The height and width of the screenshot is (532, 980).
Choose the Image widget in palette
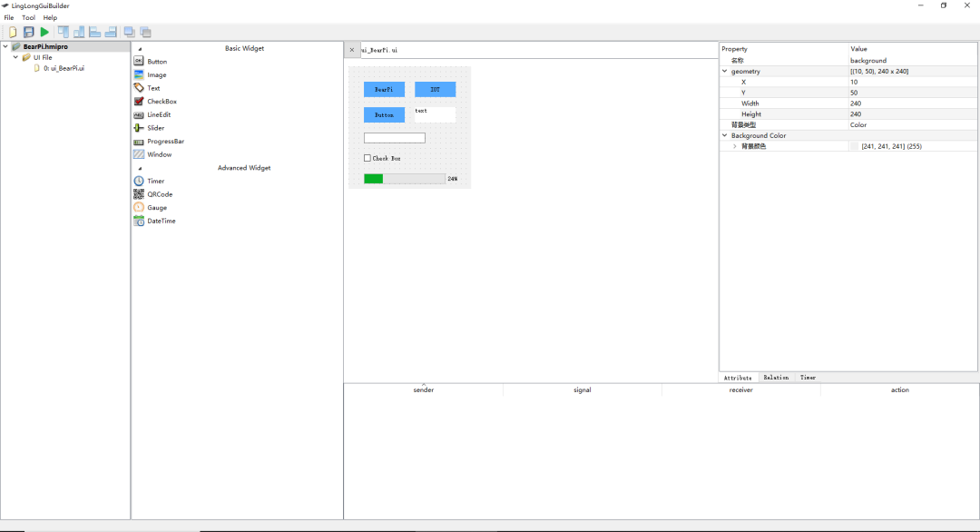pyautogui.click(x=156, y=75)
